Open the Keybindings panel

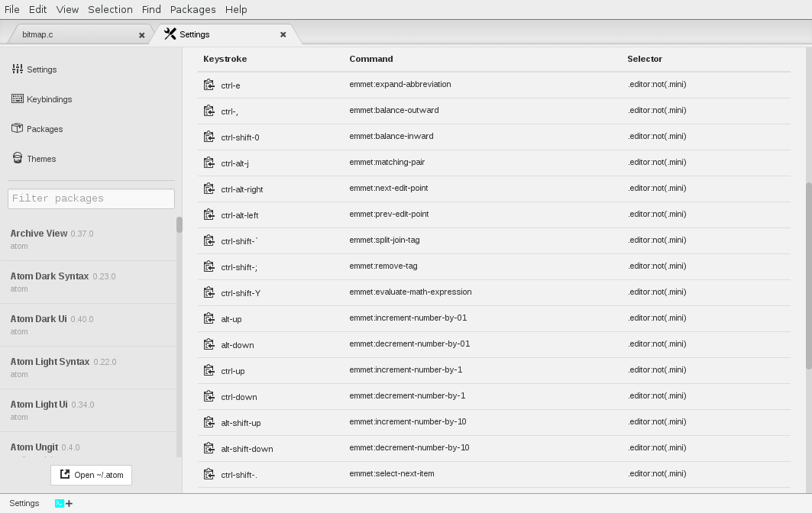tap(49, 99)
